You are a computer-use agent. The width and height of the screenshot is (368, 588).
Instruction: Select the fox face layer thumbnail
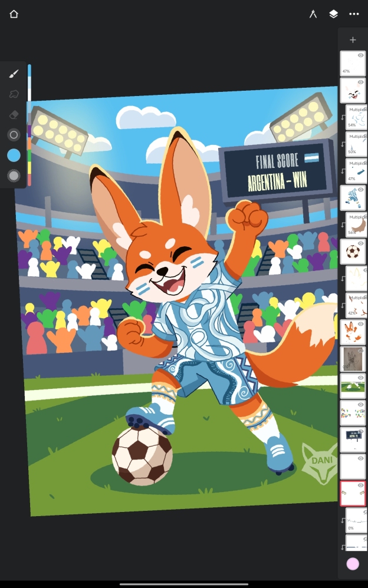(353, 90)
